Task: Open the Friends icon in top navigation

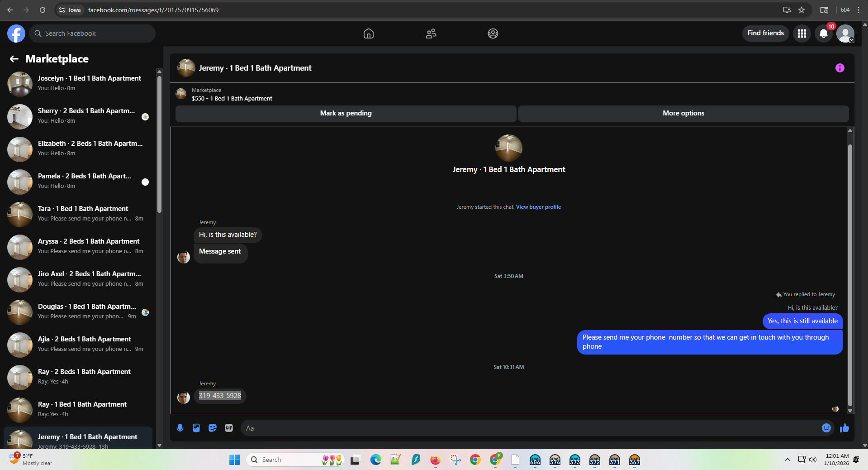Action: pos(431,34)
